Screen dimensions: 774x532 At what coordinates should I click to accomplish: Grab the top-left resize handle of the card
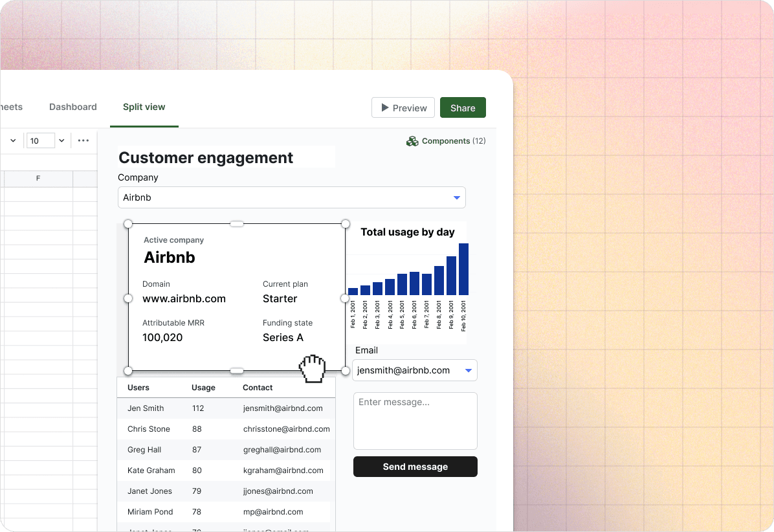pyautogui.click(x=128, y=223)
